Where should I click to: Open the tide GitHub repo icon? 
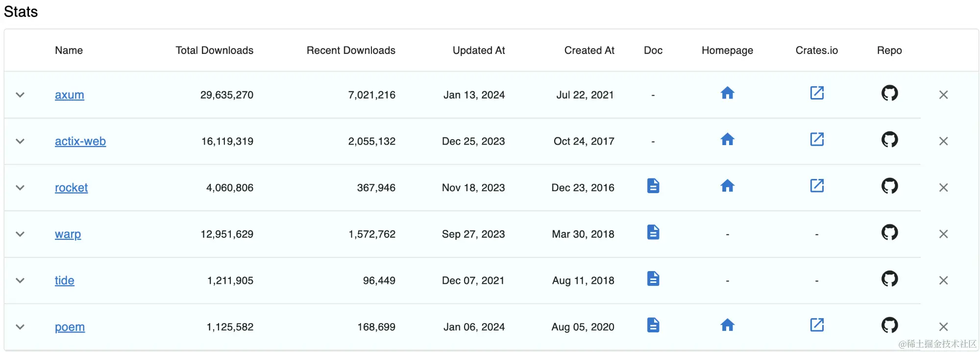pos(889,278)
